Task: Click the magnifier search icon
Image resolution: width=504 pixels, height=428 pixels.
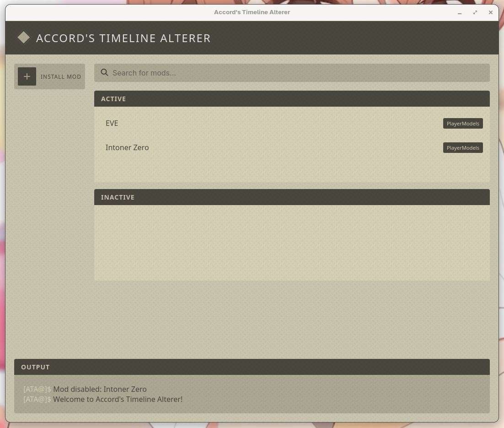Action: point(104,73)
